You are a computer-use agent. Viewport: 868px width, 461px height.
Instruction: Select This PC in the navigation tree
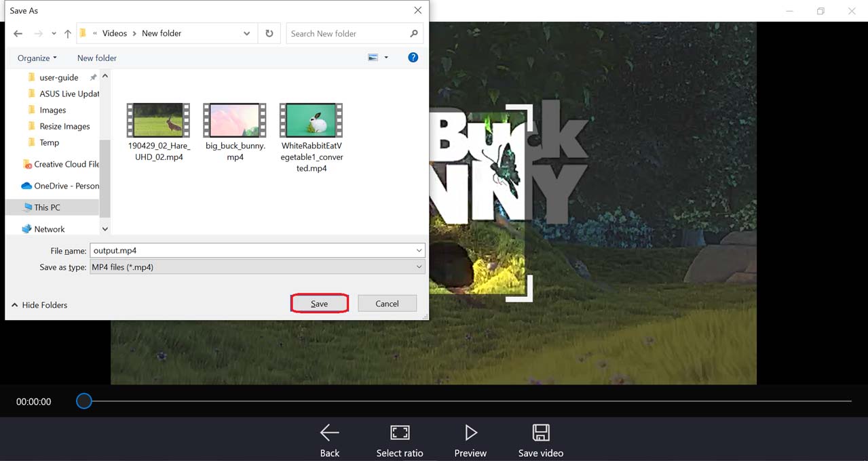click(47, 207)
